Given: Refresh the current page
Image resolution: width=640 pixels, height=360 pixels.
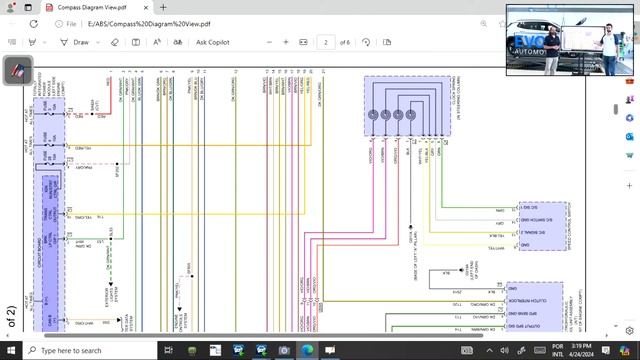Looking at the screenshot, I should point(33,24).
